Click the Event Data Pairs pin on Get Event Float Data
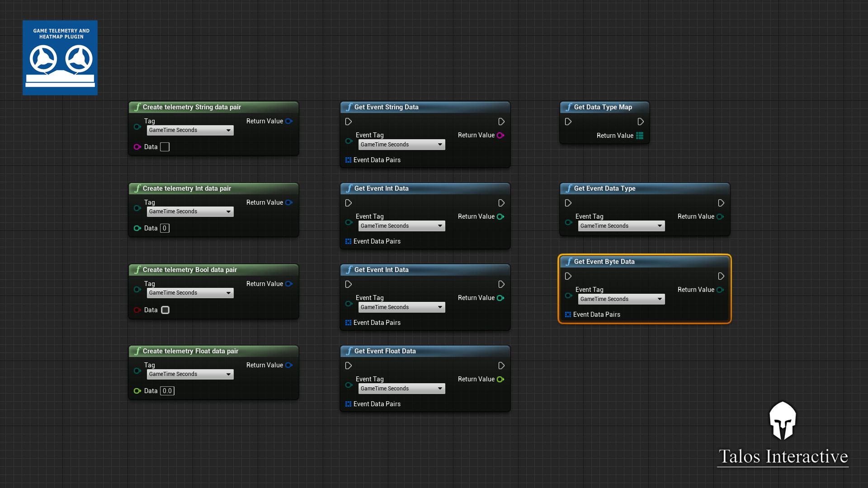 [x=348, y=404]
